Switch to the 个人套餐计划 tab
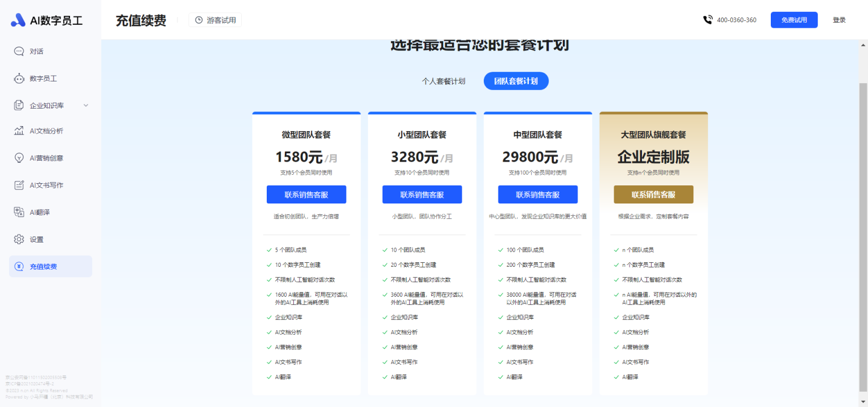Image resolution: width=868 pixels, height=407 pixels. click(444, 81)
